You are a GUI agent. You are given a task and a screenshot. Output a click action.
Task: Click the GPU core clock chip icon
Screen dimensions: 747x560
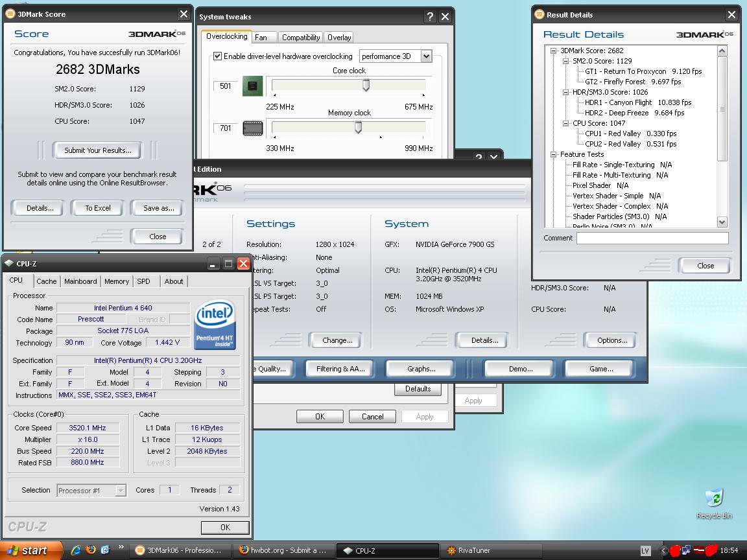coord(252,86)
